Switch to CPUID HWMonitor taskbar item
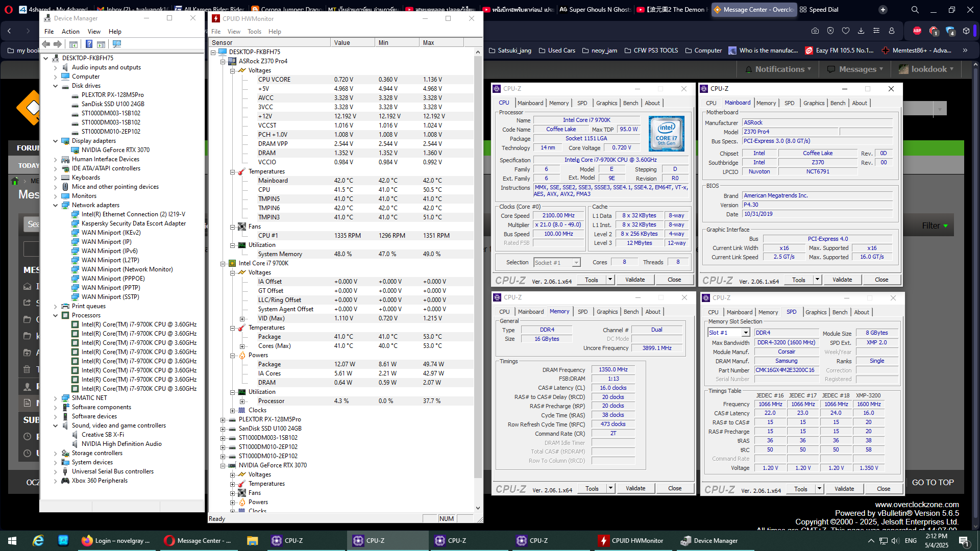Screen dimensions: 980x551 click(632, 541)
